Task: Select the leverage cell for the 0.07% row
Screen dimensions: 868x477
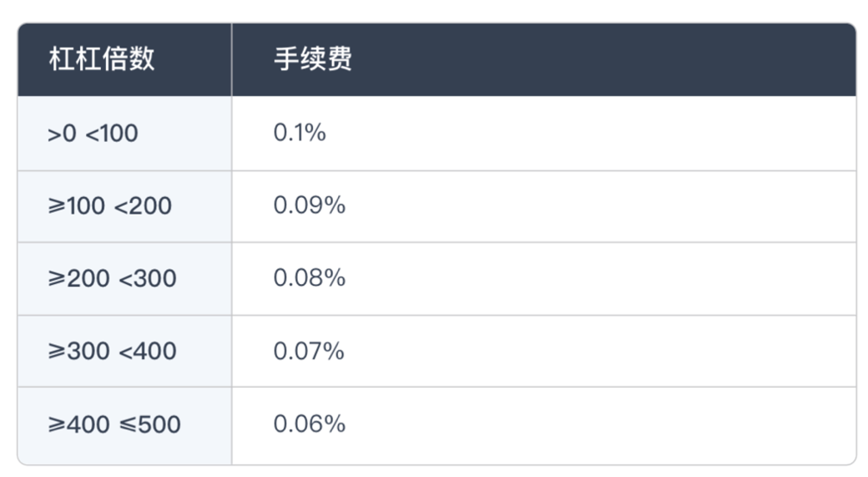Action: click(124, 352)
